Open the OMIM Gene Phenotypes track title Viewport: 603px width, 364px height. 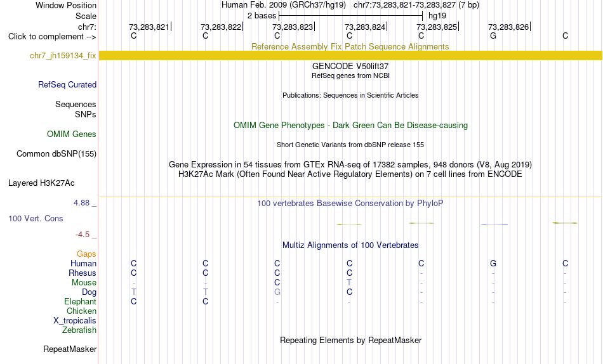[351, 126]
